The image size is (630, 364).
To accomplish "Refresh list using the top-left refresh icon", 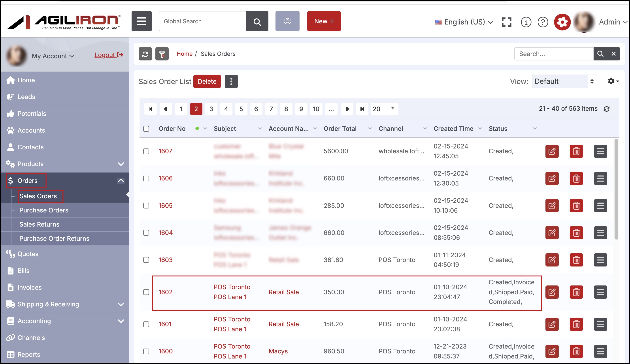I will [145, 54].
